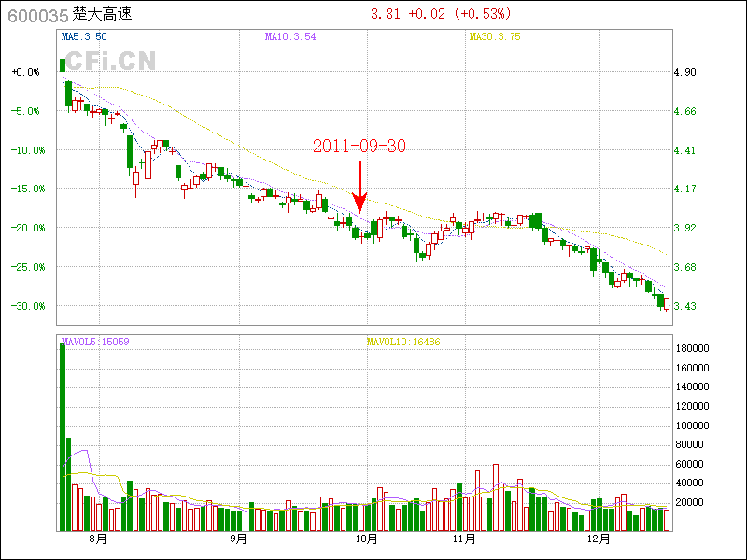Click the MA30:3.75 indicator label
This screenshot has width=747, height=560.
(494, 36)
